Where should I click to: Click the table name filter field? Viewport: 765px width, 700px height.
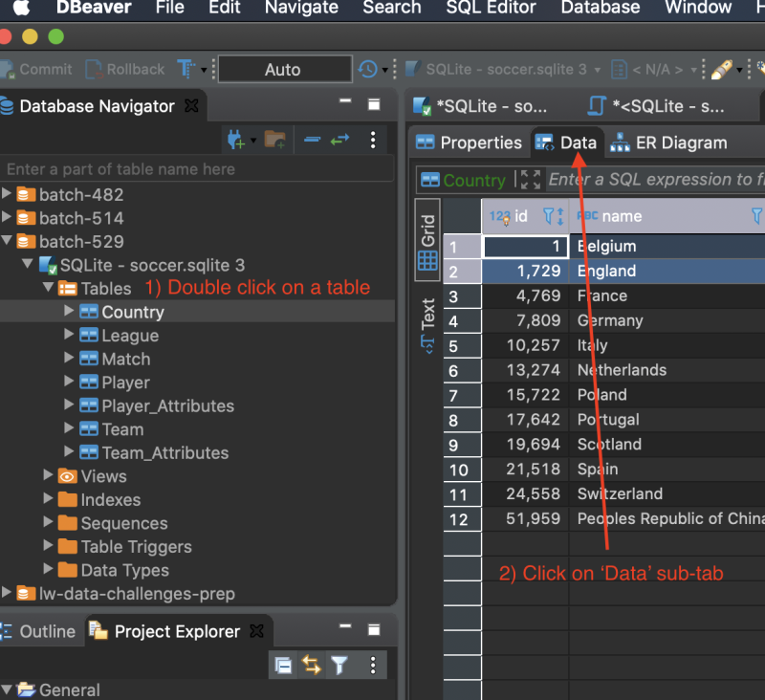[x=197, y=168]
